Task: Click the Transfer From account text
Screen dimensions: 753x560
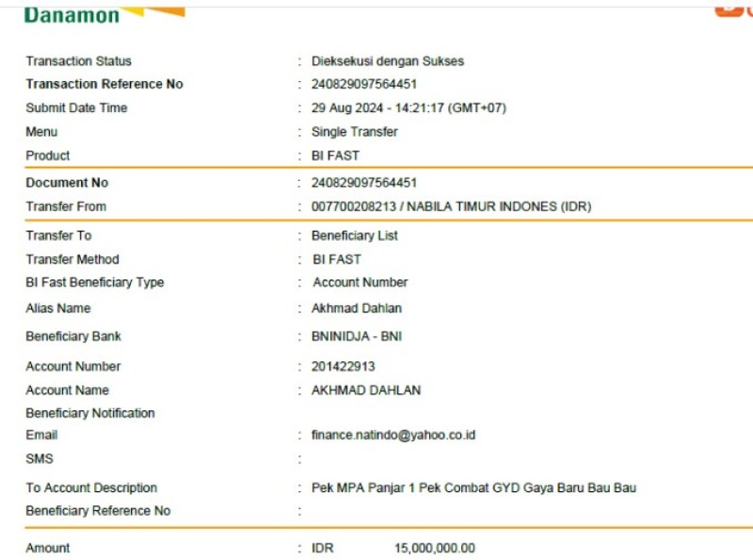Action: click(451, 206)
